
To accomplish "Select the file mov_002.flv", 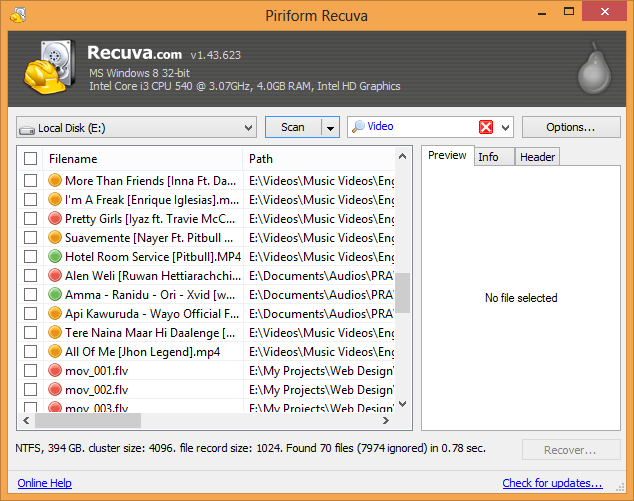I will pos(96,389).
